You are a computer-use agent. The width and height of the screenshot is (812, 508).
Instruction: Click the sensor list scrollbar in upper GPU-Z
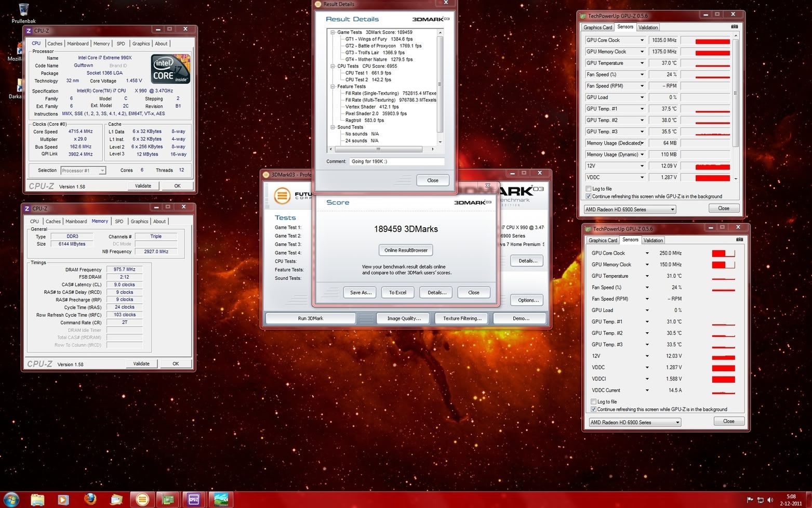(x=735, y=108)
